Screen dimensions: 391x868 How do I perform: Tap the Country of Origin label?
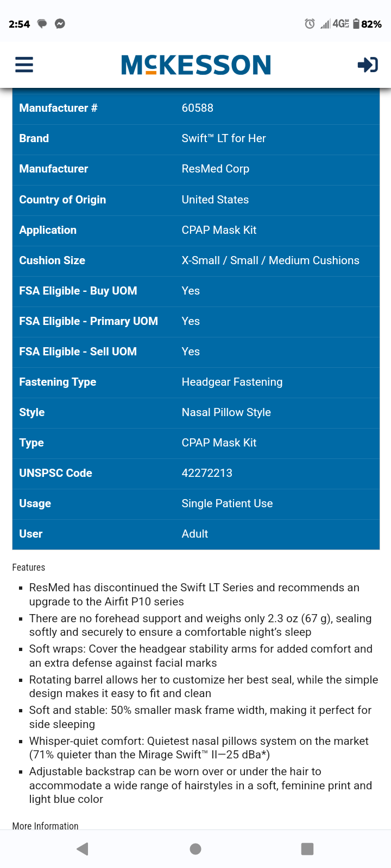click(62, 200)
